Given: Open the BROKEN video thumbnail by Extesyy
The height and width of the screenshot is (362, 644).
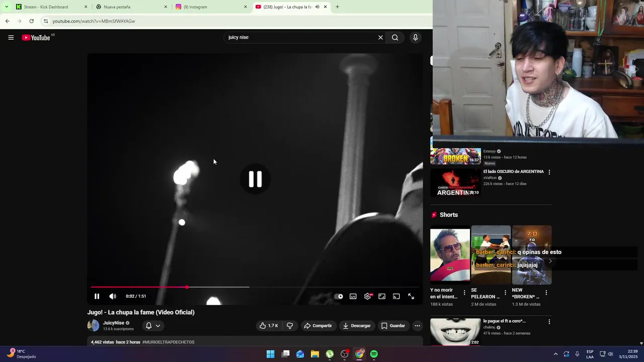Looking at the screenshot, I should tap(455, 156).
